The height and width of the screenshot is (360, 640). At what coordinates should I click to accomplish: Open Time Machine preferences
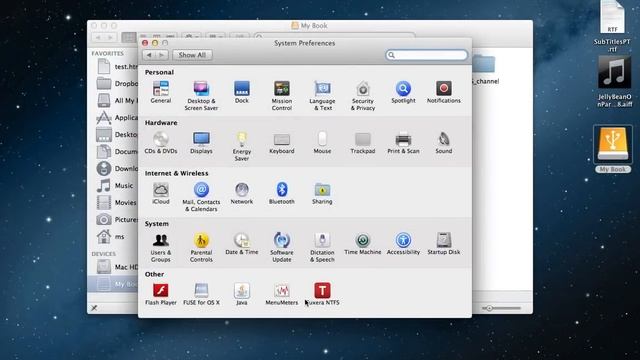pos(362,244)
